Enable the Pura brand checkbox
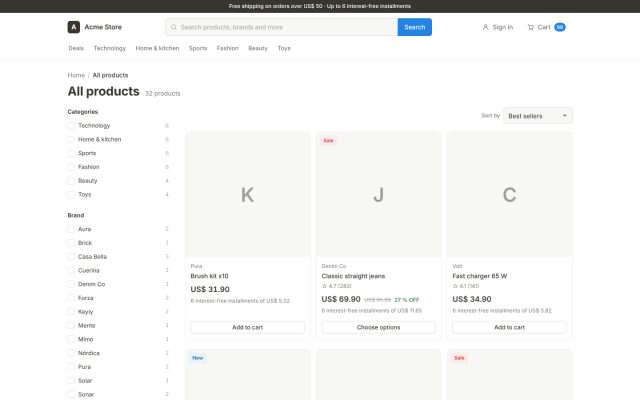The image size is (640, 400). click(x=71, y=367)
